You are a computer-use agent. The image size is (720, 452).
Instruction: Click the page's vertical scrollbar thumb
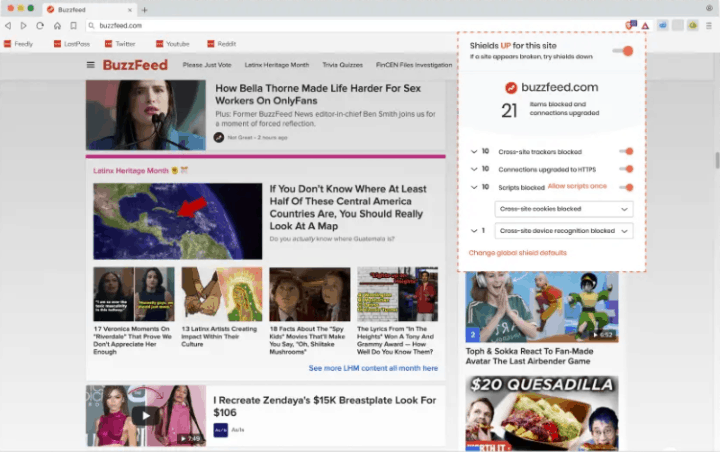[x=717, y=160]
